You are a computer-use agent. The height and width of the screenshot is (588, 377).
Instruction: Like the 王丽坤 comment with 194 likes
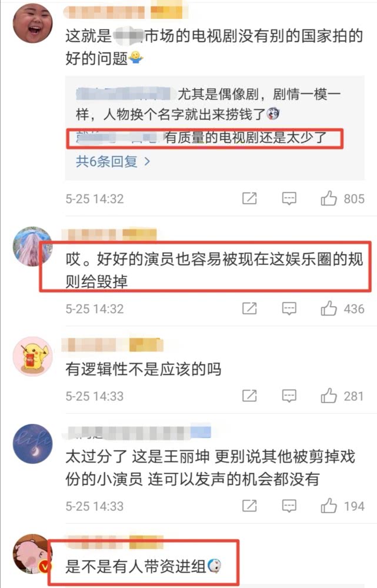329,506
